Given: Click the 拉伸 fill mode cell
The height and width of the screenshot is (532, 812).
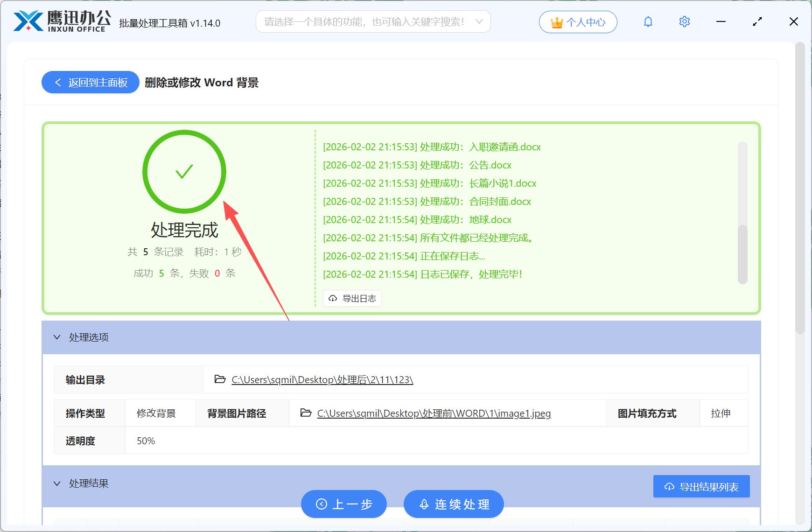Looking at the screenshot, I should pos(723,413).
